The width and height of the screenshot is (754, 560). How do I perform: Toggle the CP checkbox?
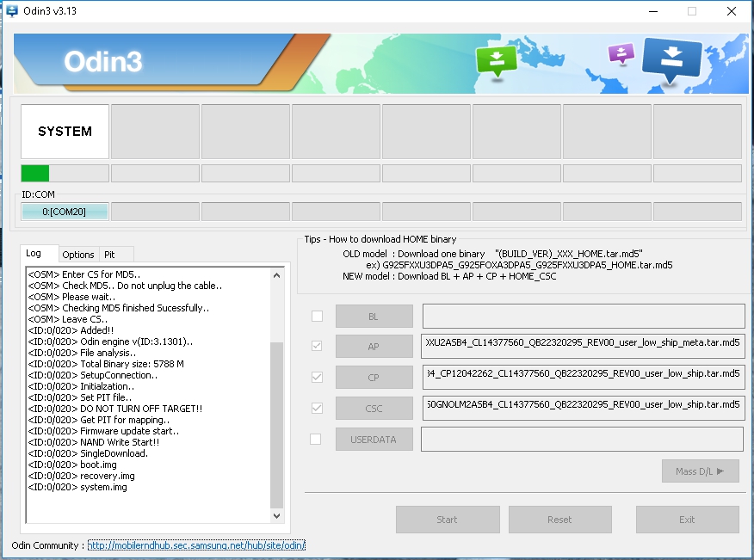[317, 378]
